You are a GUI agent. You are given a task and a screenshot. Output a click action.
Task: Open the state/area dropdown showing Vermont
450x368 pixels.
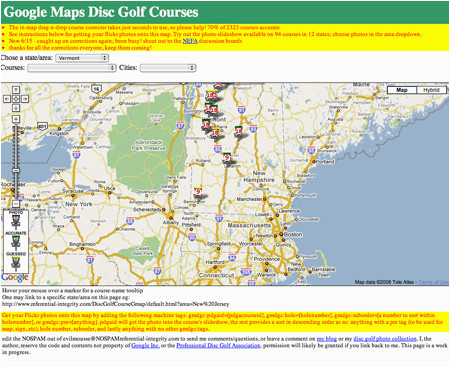click(82, 58)
